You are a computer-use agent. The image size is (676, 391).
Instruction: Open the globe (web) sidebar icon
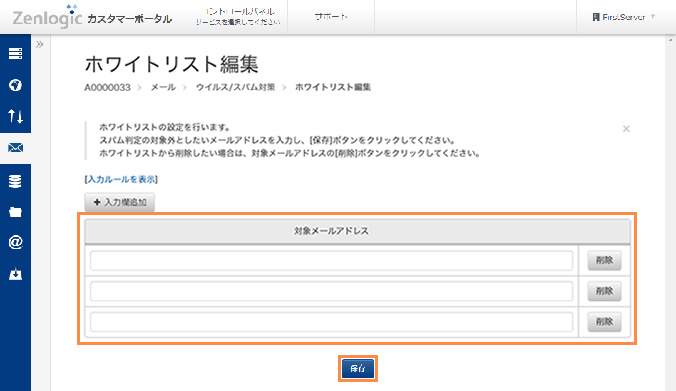coord(15,85)
